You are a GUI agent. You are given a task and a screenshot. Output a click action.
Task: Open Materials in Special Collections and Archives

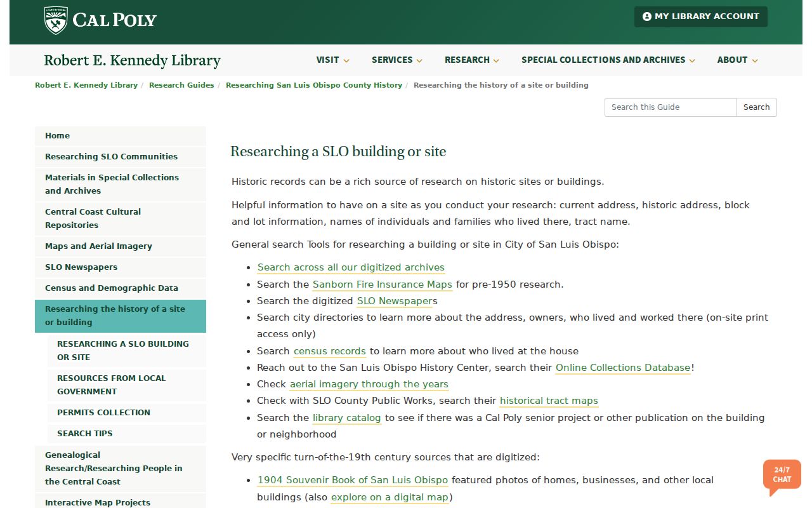pyautogui.click(x=121, y=184)
